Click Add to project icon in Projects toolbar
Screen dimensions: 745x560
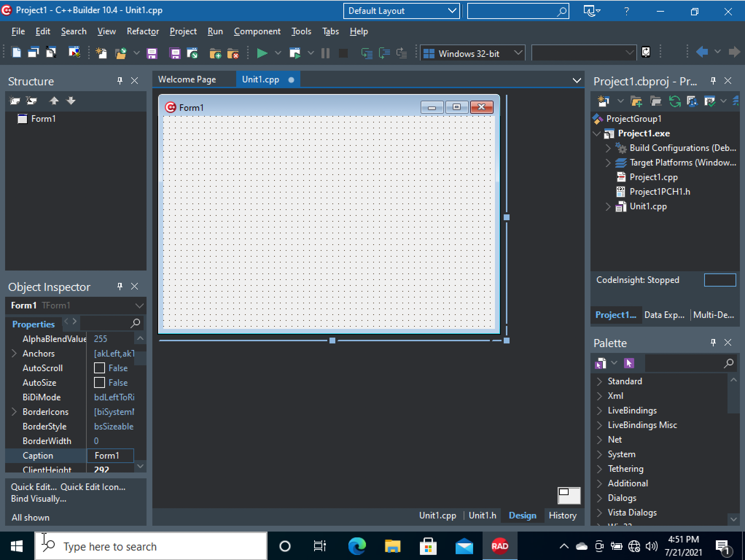[x=636, y=101]
